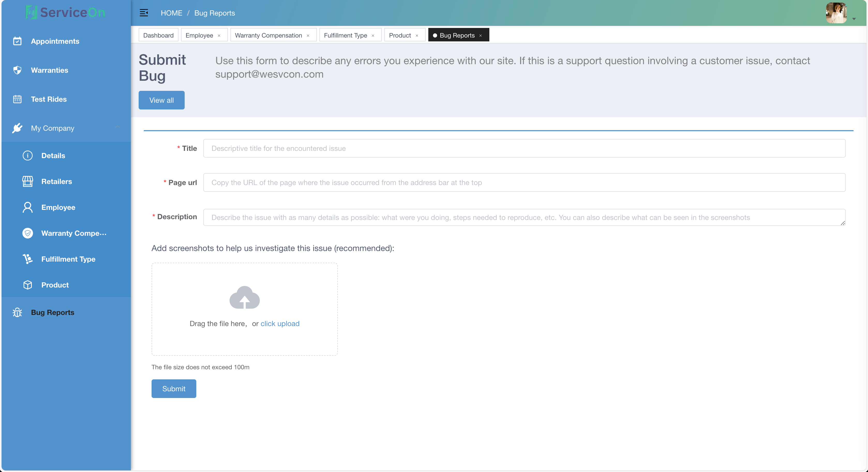
Task: Click the Retailers storefront icon
Action: (x=28, y=181)
